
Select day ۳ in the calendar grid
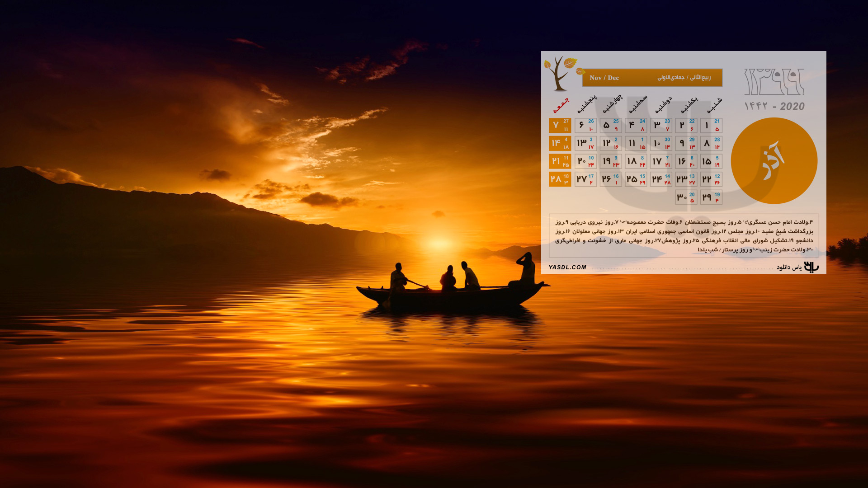pyautogui.click(x=661, y=125)
